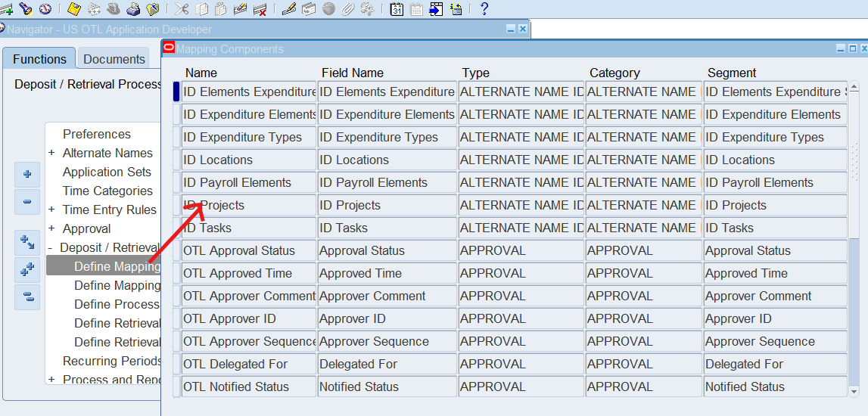
Task: Select the Functions tab
Action: [39, 59]
